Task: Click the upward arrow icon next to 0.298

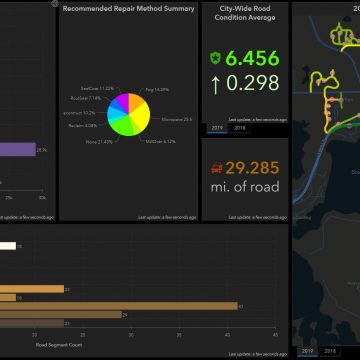Action: (216, 84)
